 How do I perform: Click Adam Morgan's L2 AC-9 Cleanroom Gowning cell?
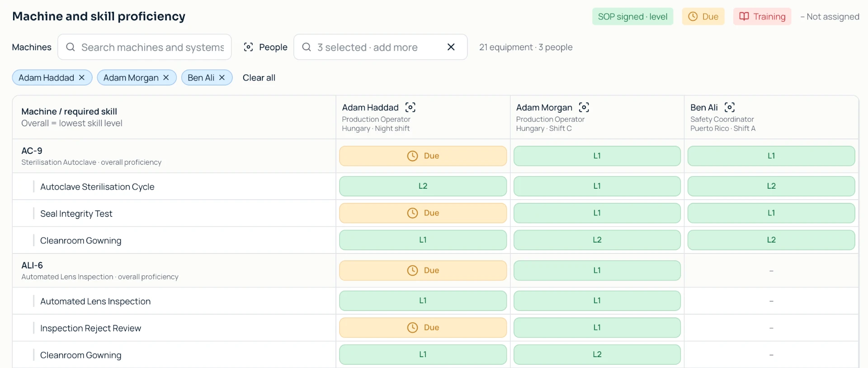pyautogui.click(x=597, y=240)
